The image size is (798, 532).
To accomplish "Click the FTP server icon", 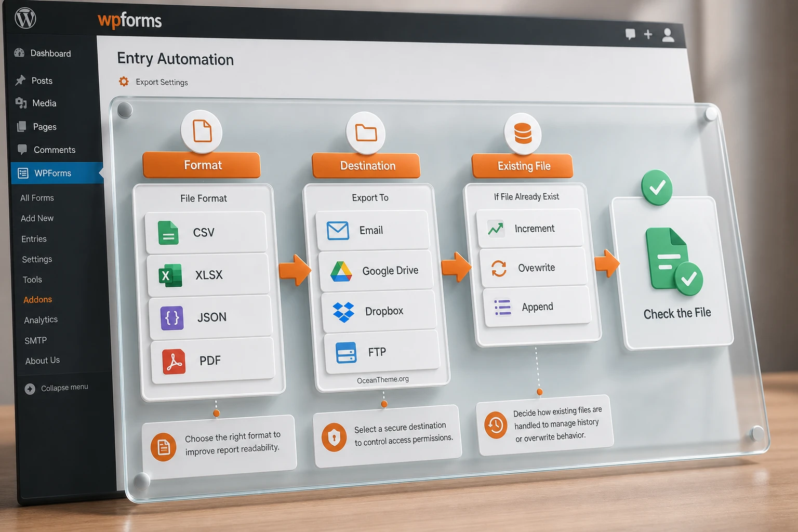I will click(x=346, y=352).
